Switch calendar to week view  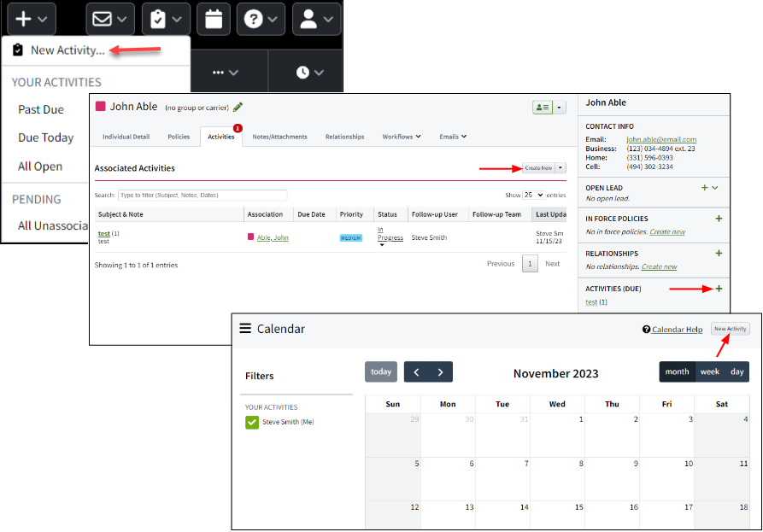pos(709,372)
